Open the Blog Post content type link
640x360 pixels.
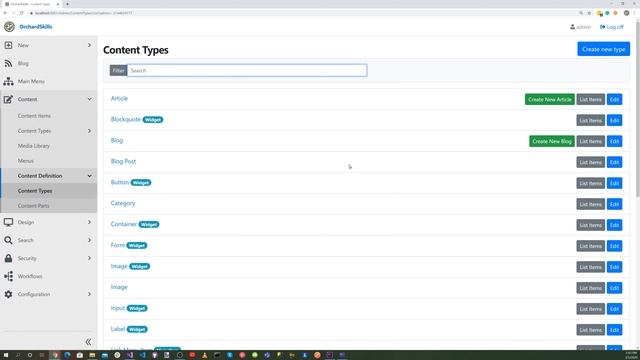pos(123,161)
